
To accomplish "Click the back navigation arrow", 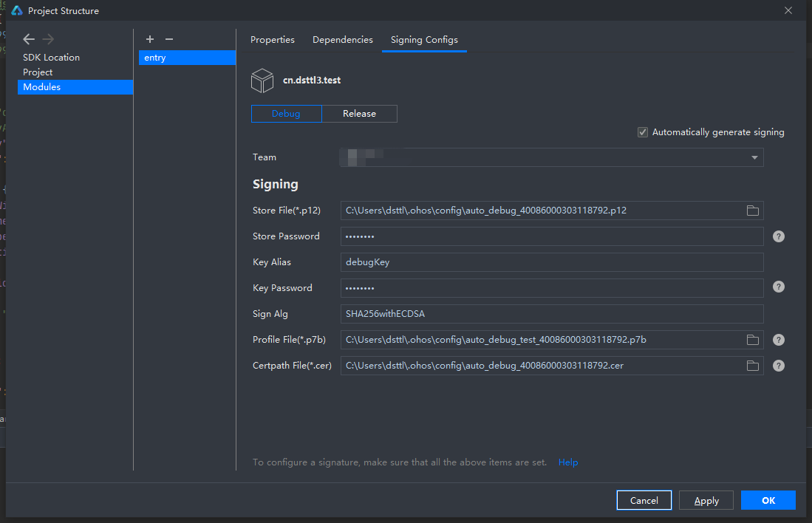I will (x=29, y=39).
